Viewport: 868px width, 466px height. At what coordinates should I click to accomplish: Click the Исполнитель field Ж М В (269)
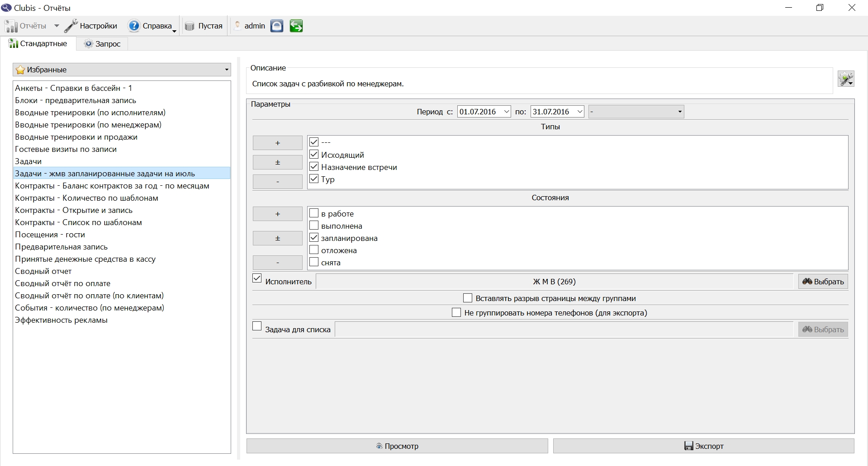tap(554, 282)
